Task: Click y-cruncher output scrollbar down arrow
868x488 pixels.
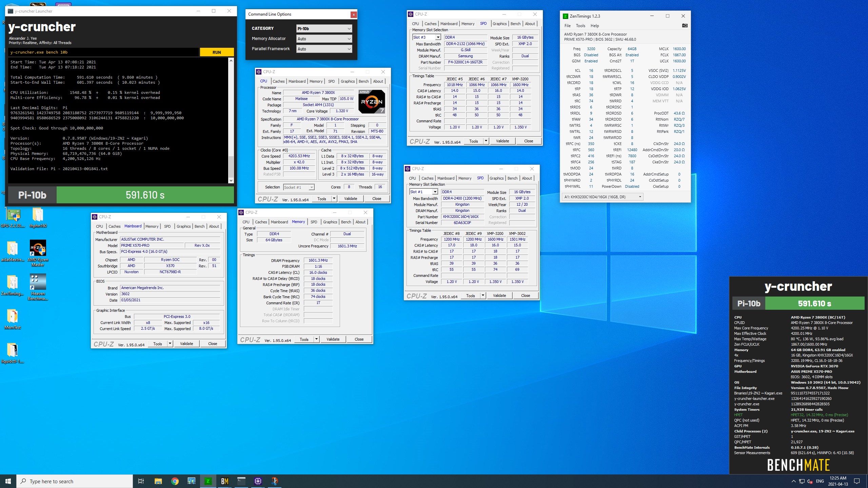Action: (231, 181)
